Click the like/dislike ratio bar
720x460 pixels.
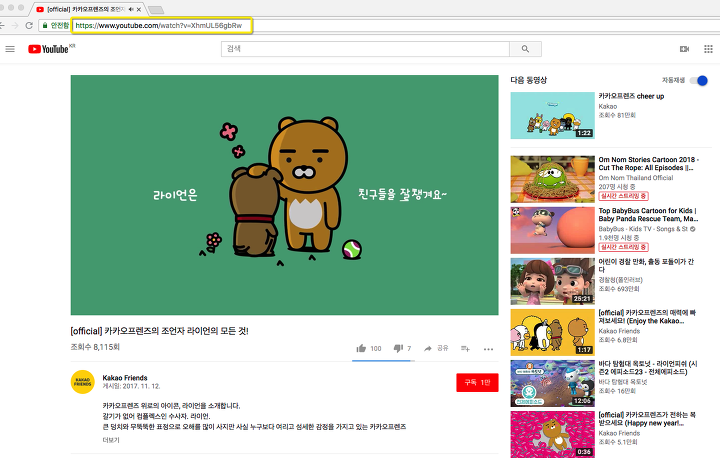click(x=383, y=361)
